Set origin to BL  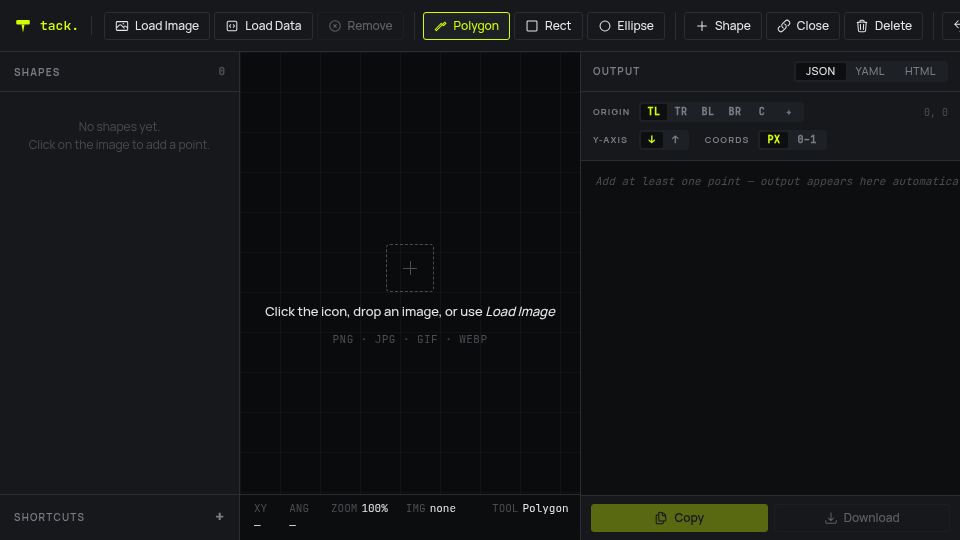707,111
